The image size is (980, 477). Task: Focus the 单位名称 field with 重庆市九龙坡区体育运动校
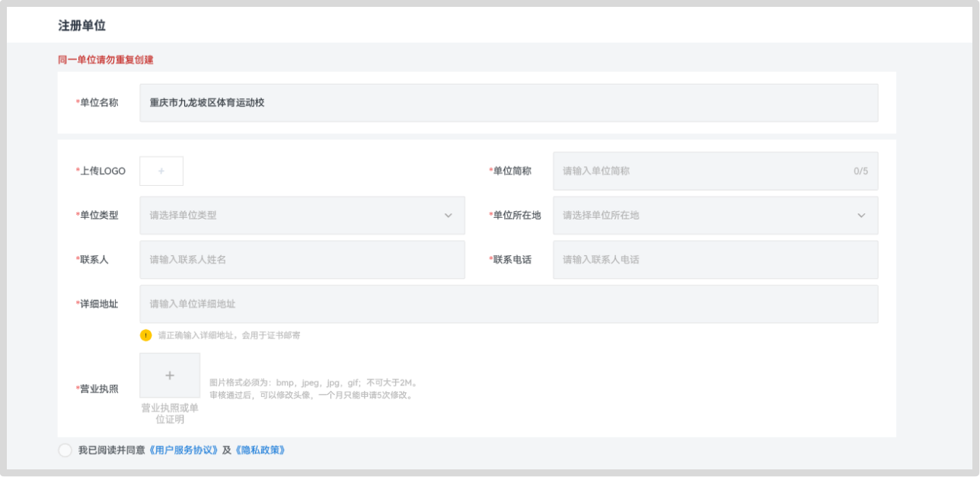(508, 103)
